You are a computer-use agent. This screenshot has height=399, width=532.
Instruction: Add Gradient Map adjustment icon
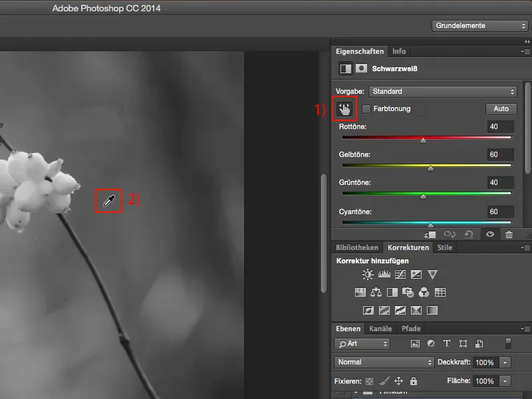pos(432,310)
